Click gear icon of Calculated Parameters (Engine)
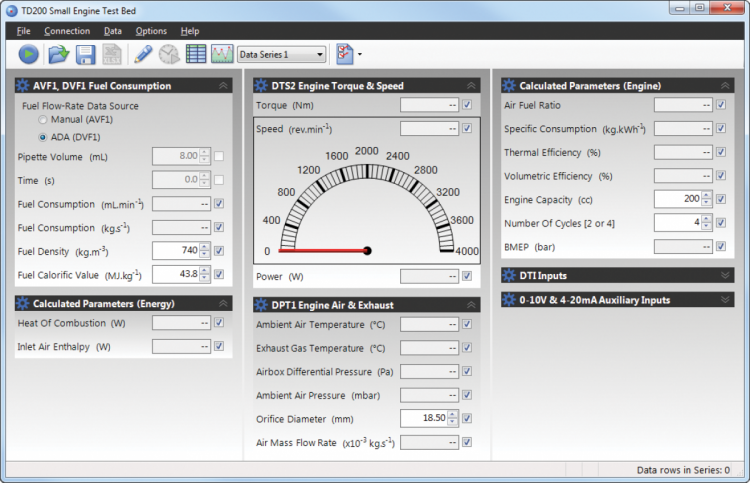Image resolution: width=750 pixels, height=483 pixels. point(509,86)
